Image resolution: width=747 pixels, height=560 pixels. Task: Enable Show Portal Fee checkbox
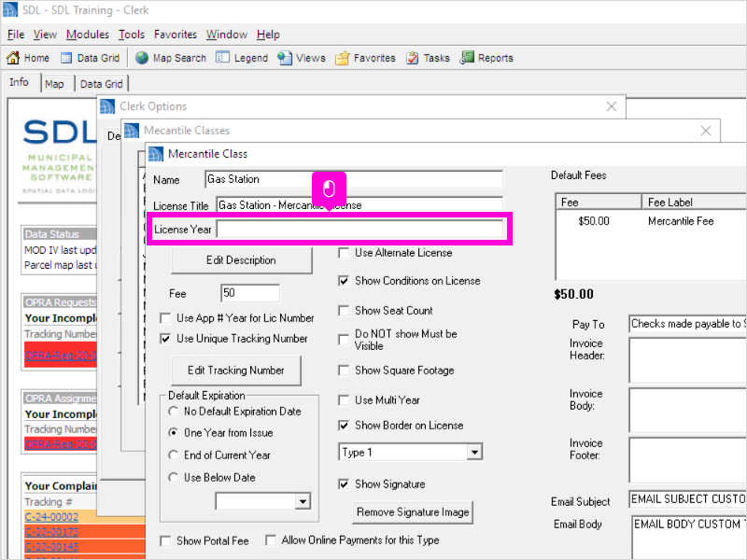(x=165, y=541)
